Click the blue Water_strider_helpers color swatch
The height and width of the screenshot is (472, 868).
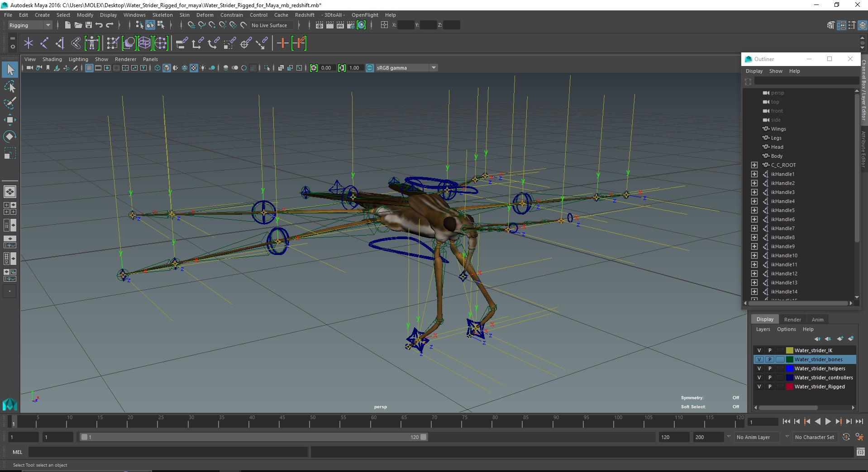789,368
